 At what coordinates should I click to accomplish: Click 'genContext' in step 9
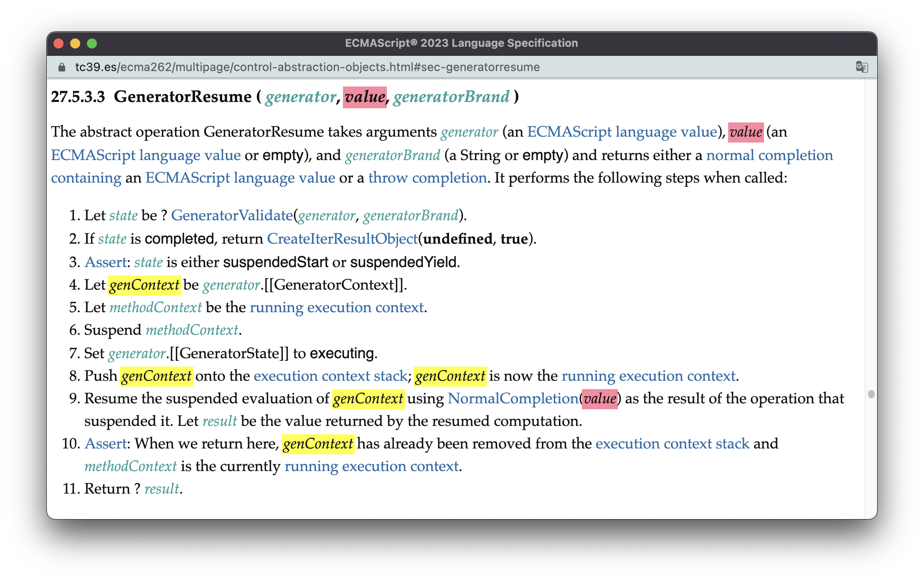(x=368, y=398)
